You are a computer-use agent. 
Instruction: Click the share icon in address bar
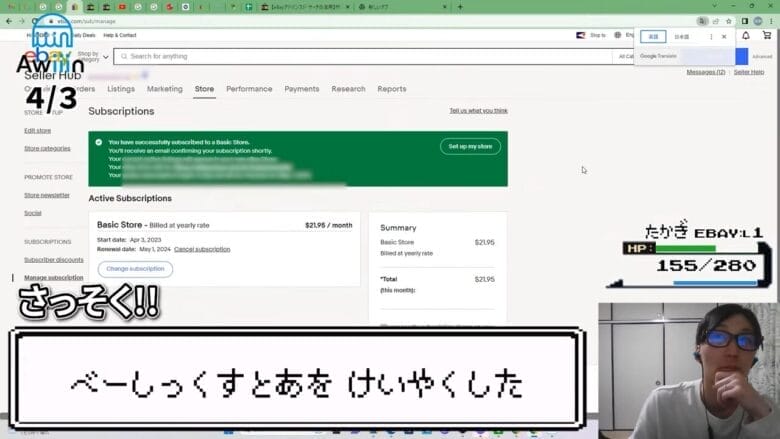[x=716, y=21]
